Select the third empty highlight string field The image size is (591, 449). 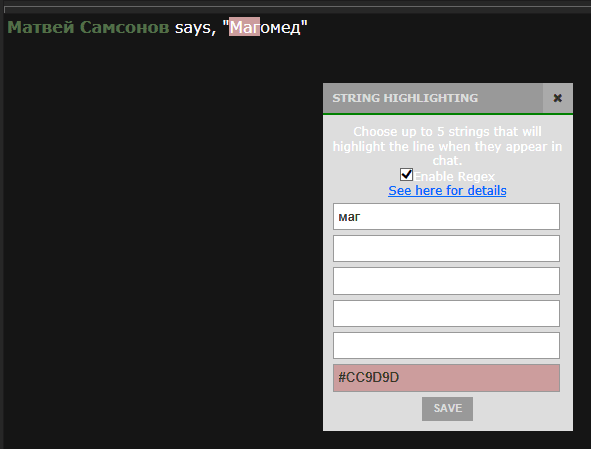(x=446, y=281)
